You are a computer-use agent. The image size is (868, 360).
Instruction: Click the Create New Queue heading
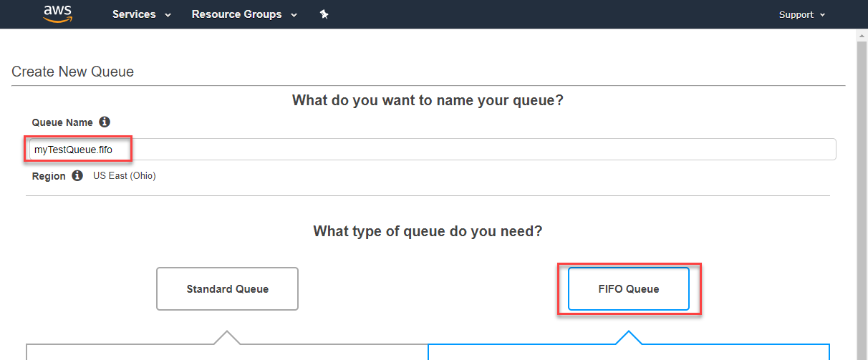pyautogui.click(x=73, y=72)
